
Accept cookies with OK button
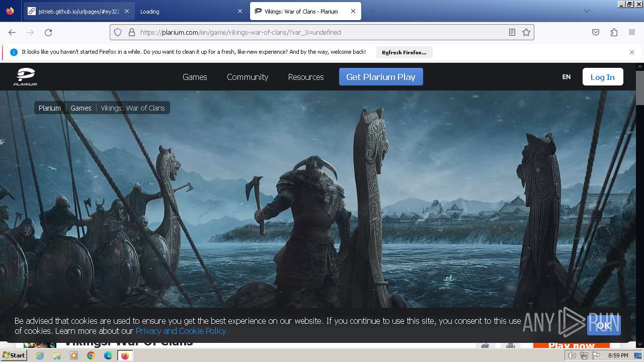pos(604,325)
